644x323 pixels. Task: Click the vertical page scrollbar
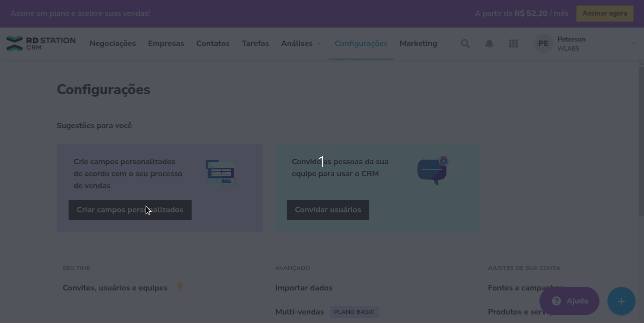click(x=641, y=140)
